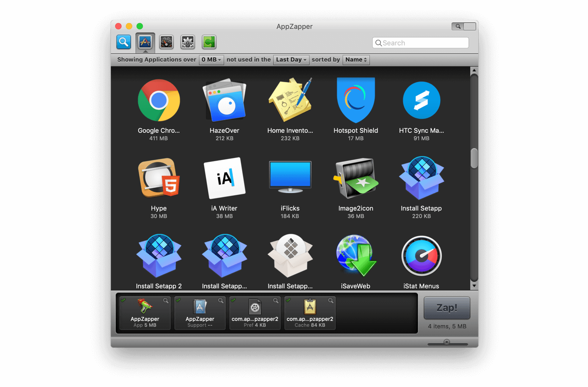The height and width of the screenshot is (387, 588).
Task: Open the Preference Panes gear toolbar icon
Action: (x=188, y=42)
